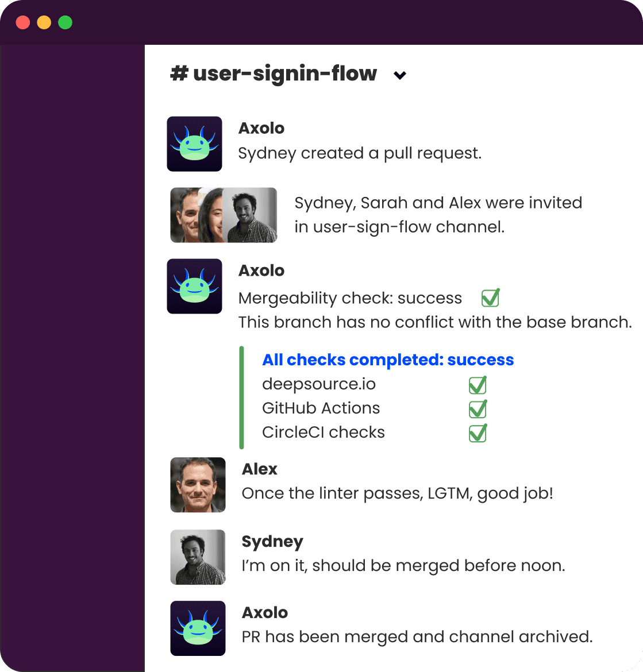Select Axolo's avatar on the channel archived message
This screenshot has height=672, width=643.
(198, 628)
